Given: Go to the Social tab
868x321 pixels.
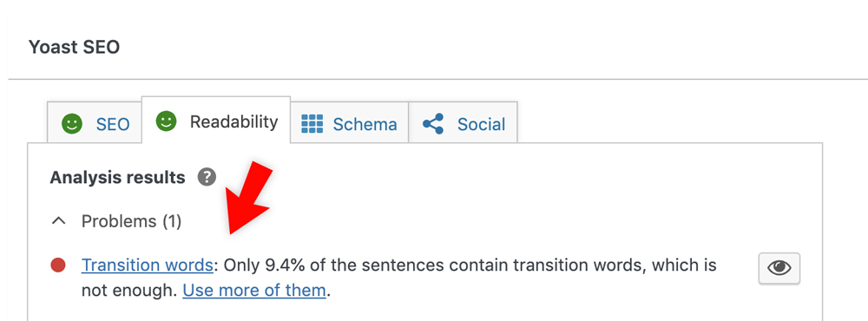Looking at the screenshot, I should (464, 122).
